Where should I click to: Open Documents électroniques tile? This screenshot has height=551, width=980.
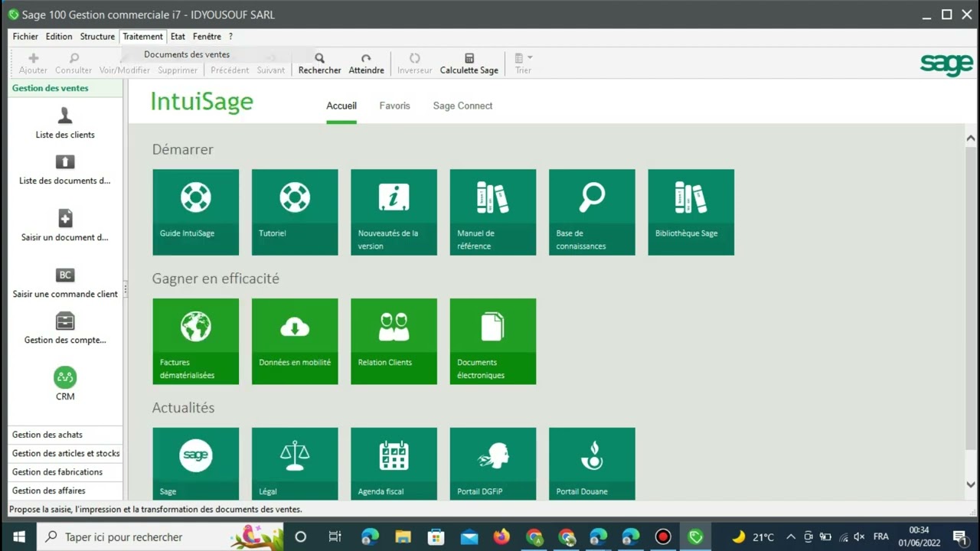pyautogui.click(x=493, y=341)
